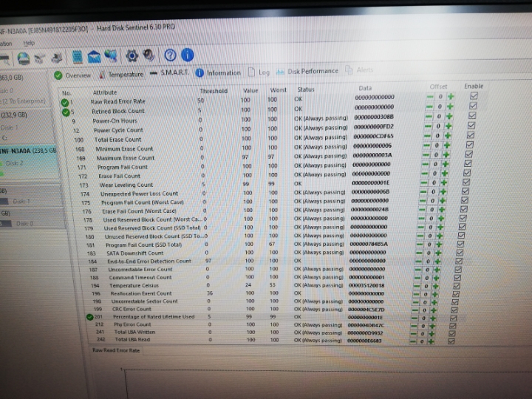Screen dimensions: 532x399
Task: Toggle Enable checkbox for End-to-End Error Detection Count
Action: [x=458, y=262]
